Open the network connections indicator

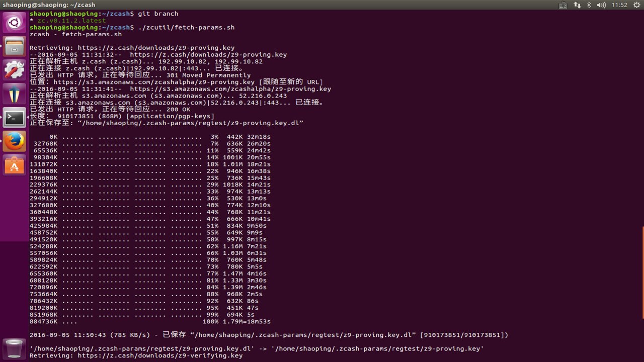point(577,5)
